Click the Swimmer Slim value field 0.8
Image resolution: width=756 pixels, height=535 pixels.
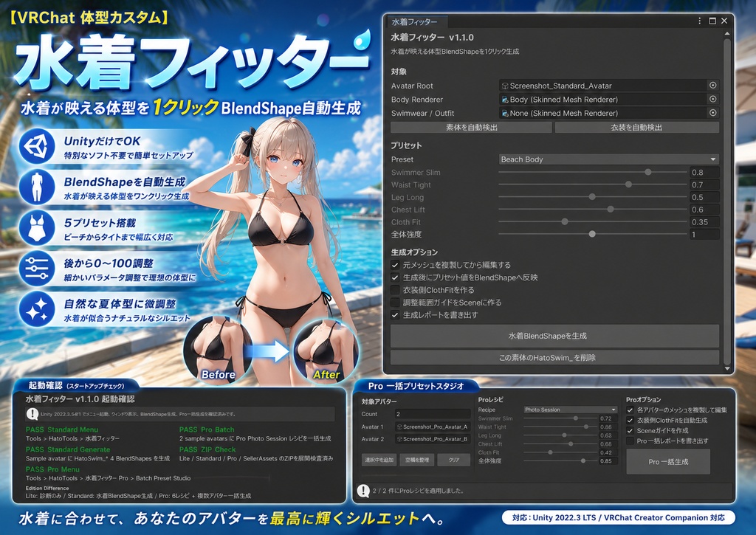705,173
